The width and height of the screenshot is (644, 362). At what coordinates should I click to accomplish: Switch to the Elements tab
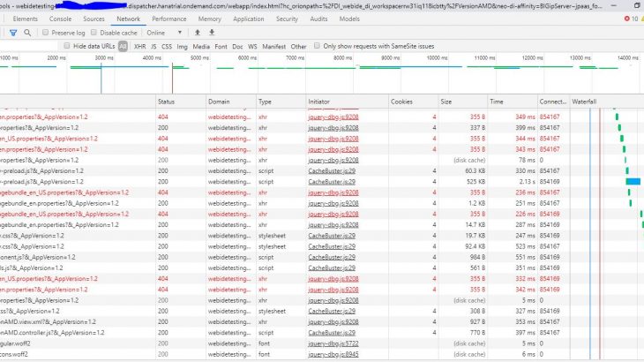click(x=25, y=19)
